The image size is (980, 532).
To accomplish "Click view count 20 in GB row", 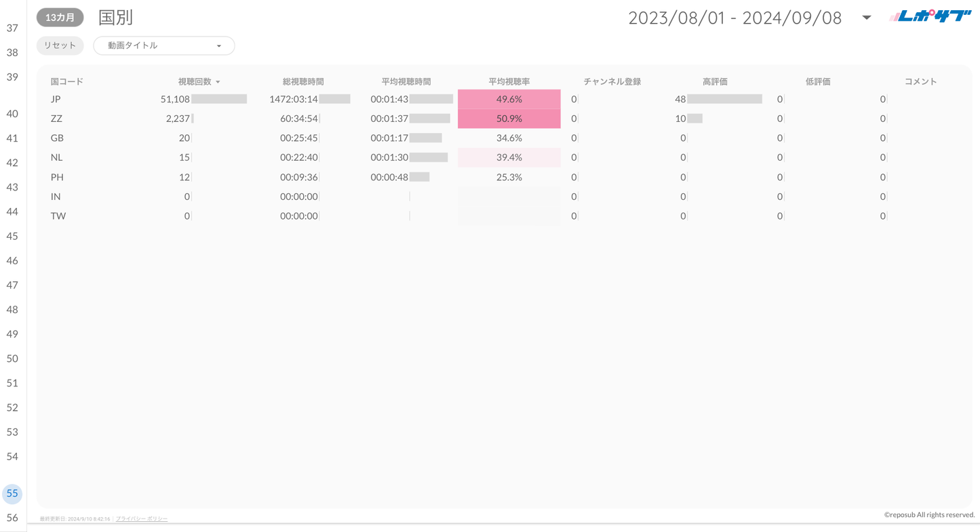I will point(184,138).
